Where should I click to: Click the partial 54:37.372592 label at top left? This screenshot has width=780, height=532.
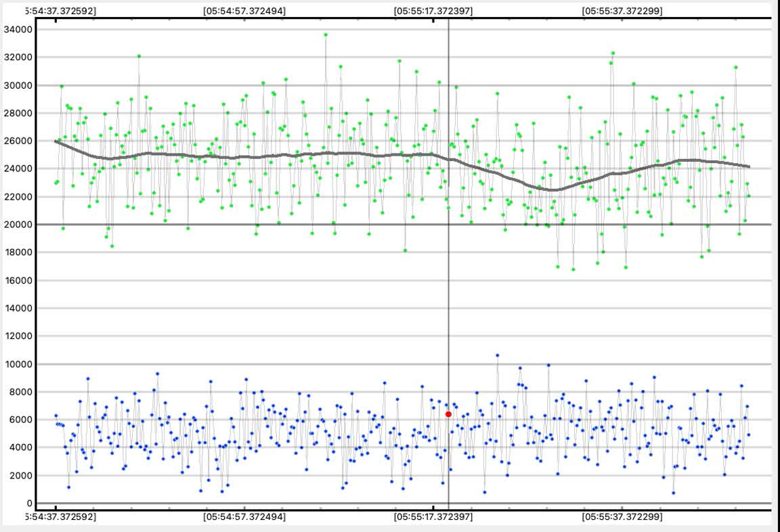(60, 11)
